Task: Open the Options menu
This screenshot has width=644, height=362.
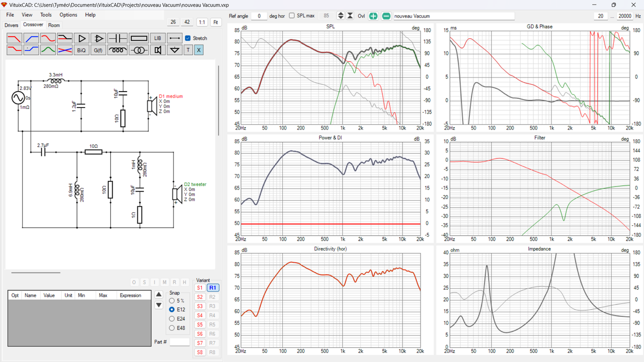Action: click(x=68, y=15)
